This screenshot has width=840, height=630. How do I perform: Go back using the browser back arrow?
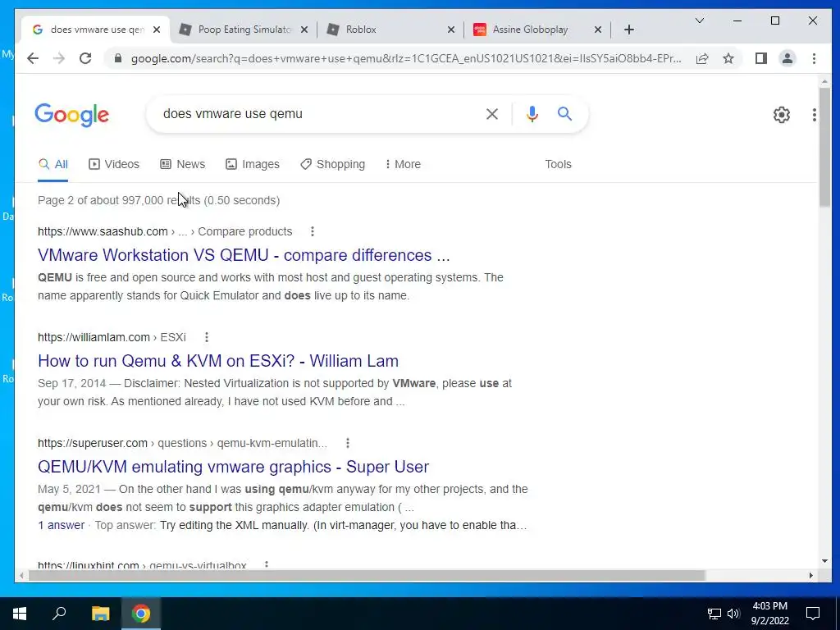[x=33, y=58]
